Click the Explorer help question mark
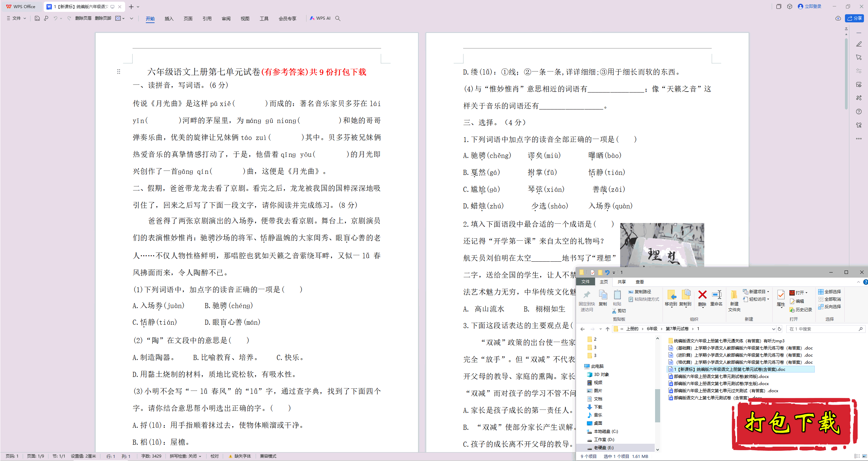The width and height of the screenshot is (868, 461). tap(865, 282)
